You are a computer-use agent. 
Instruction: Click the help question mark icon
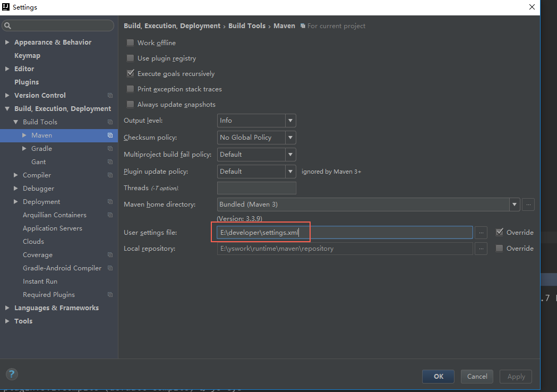click(12, 374)
